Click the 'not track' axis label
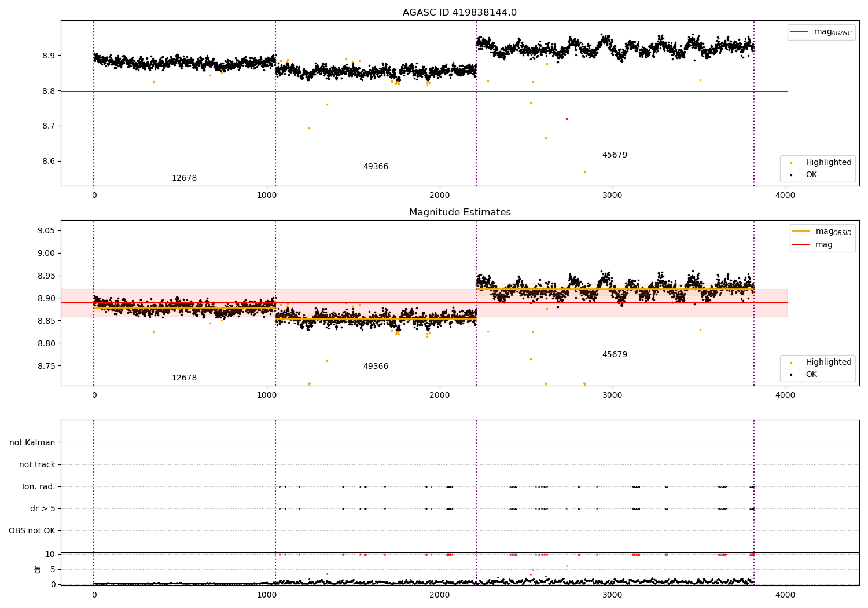868x608 pixels. click(x=37, y=464)
